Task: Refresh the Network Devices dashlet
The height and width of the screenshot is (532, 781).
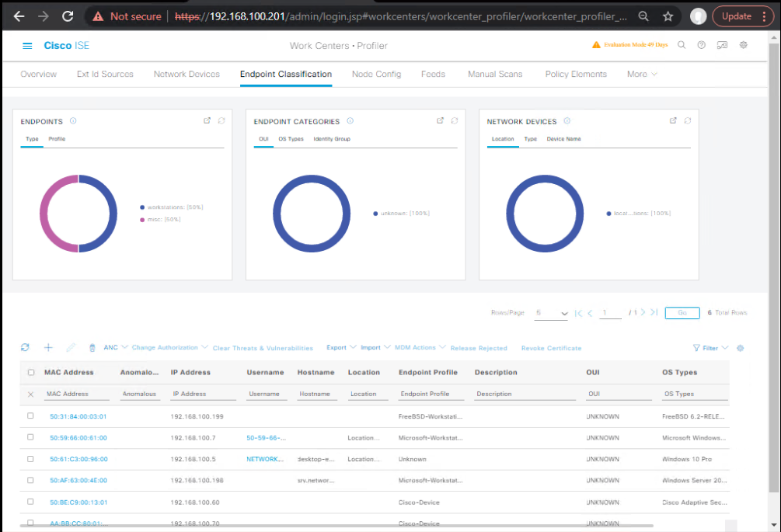Action: [688, 120]
